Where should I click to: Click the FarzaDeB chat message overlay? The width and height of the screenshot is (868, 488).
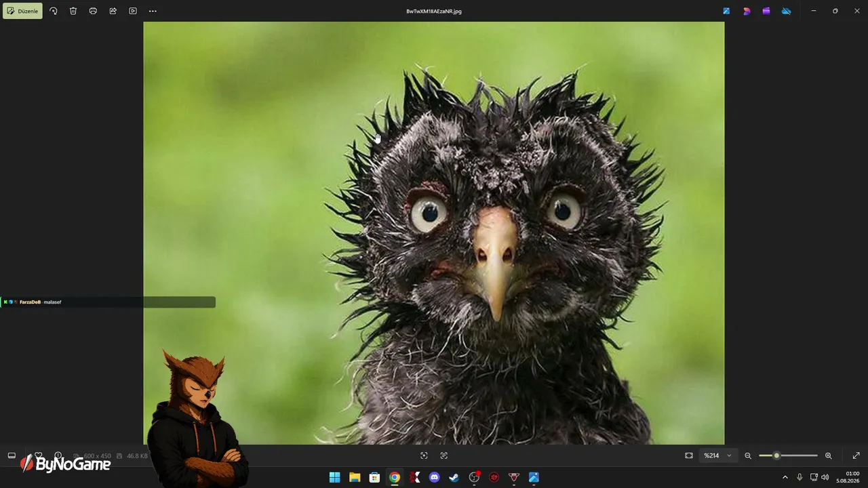(x=108, y=302)
